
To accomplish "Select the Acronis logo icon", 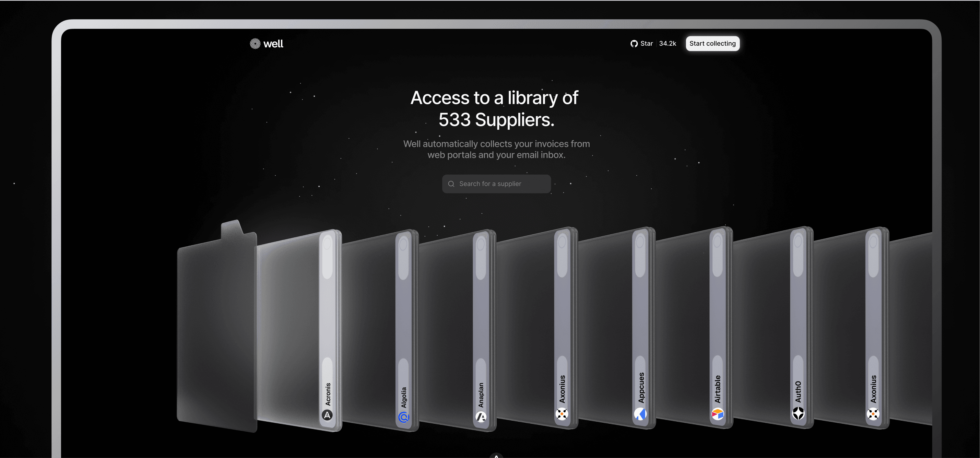I will (327, 415).
